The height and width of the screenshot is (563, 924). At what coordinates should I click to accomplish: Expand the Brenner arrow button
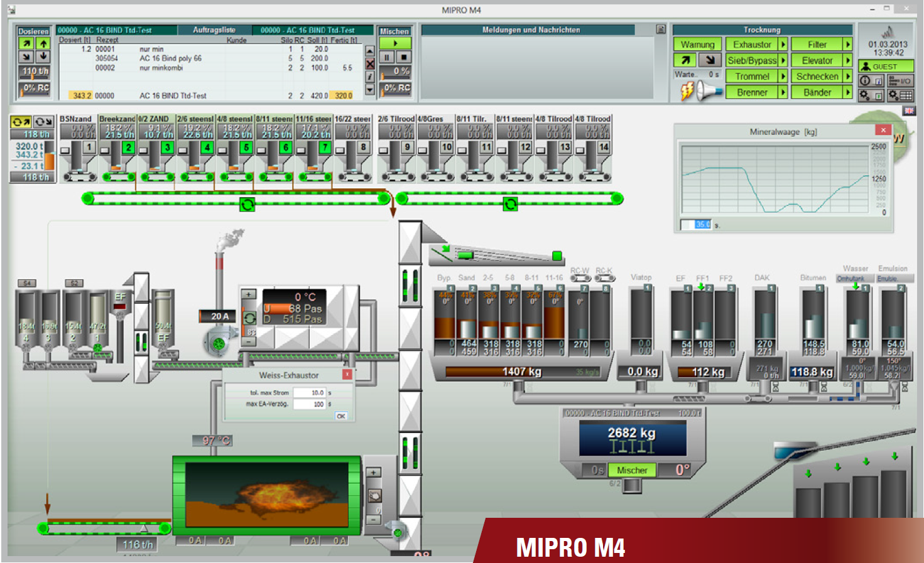(x=783, y=92)
